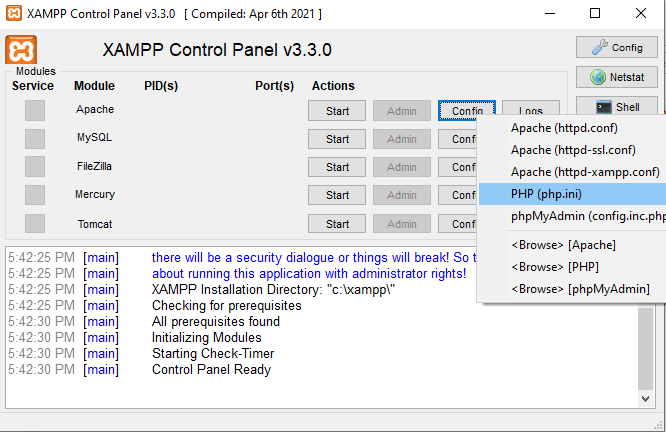Launch the Shell terminal button
The width and height of the screenshot is (666, 432).
[617, 106]
